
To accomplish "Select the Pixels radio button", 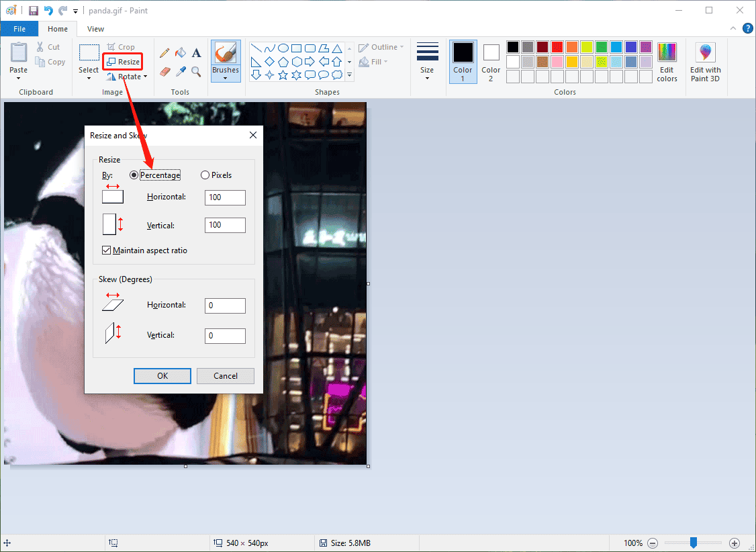I will (204, 175).
